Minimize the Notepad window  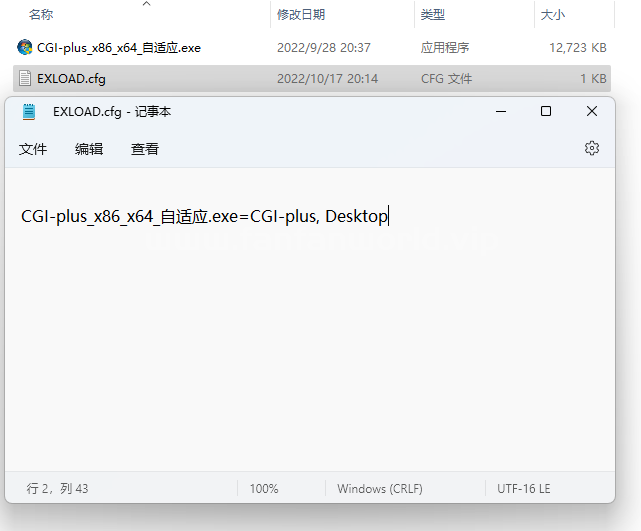498,112
